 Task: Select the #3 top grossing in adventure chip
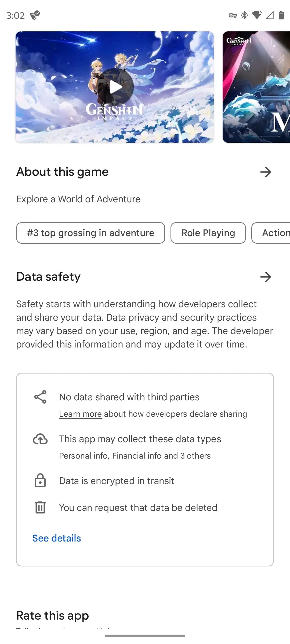tap(90, 233)
